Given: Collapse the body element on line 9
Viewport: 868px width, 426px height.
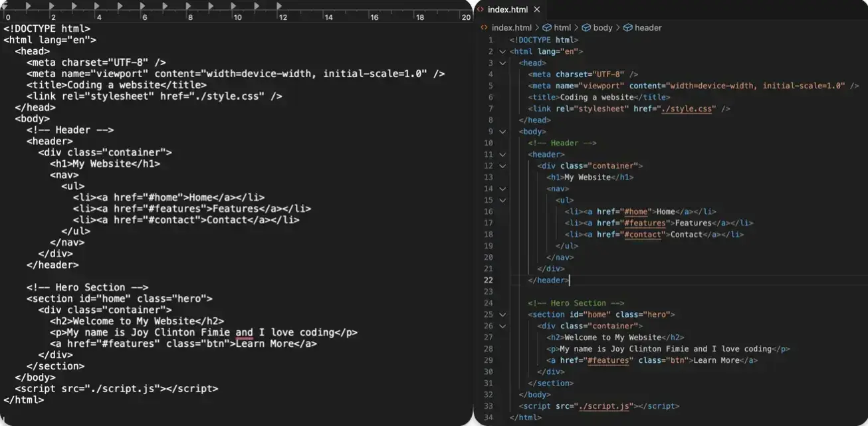Looking at the screenshot, I should [502, 132].
